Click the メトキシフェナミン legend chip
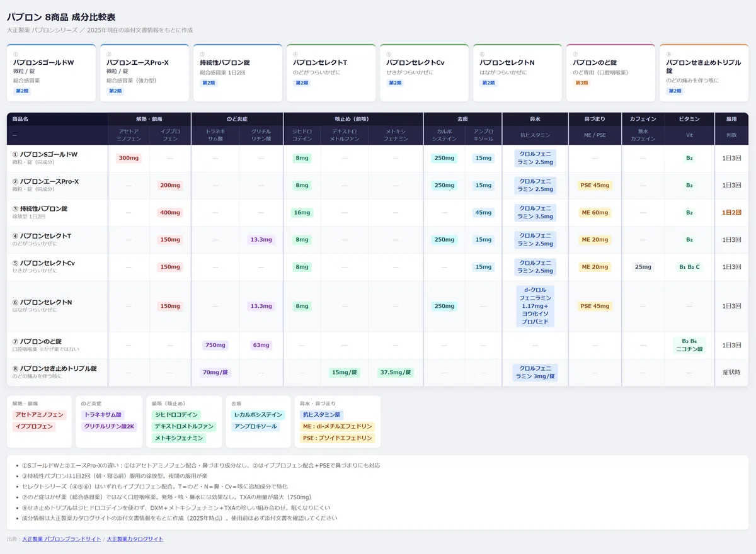Screen dimensions: 756x554 click(x=179, y=438)
